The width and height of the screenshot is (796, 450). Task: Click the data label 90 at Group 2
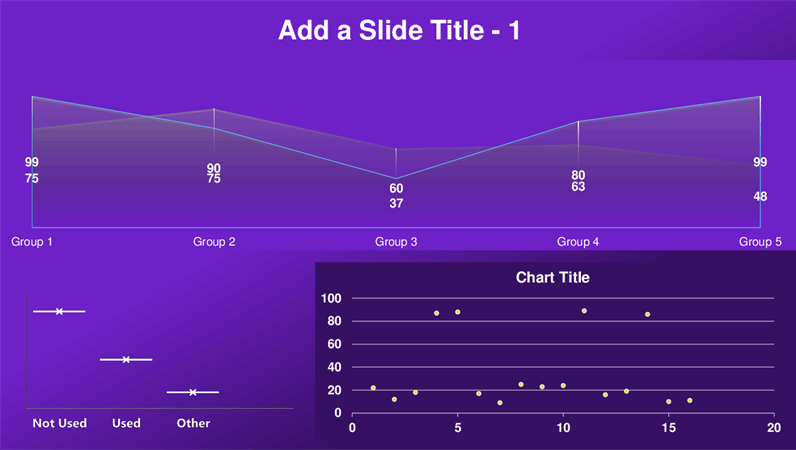pyautogui.click(x=214, y=168)
